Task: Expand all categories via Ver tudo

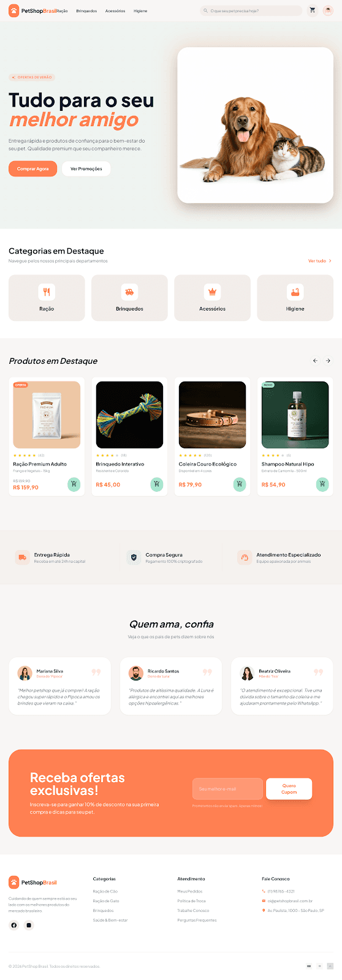Action: tap(320, 261)
